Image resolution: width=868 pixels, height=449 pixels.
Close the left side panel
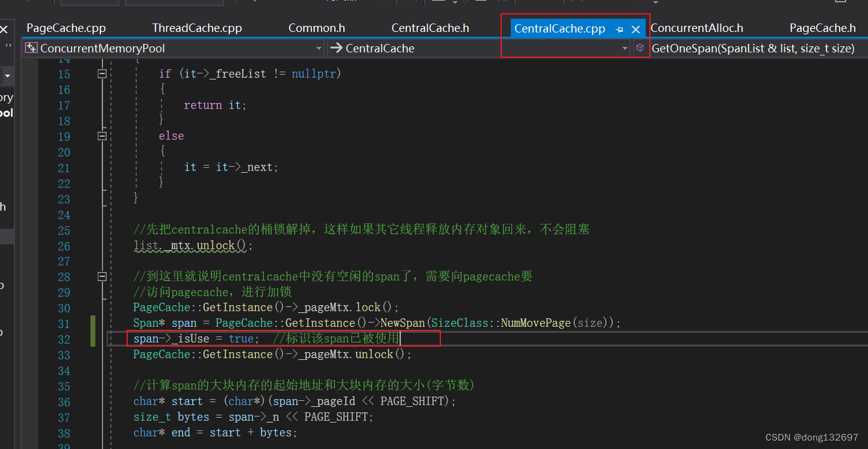(x=4, y=29)
